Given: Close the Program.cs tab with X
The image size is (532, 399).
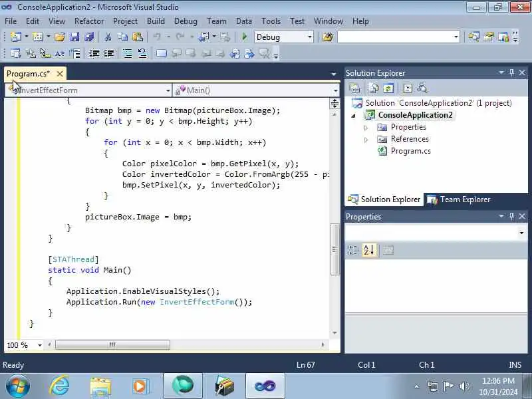Looking at the screenshot, I should (x=60, y=74).
